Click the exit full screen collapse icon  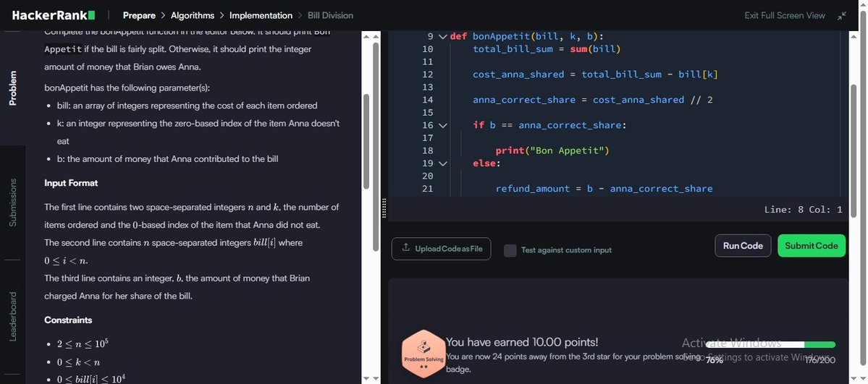pos(842,15)
